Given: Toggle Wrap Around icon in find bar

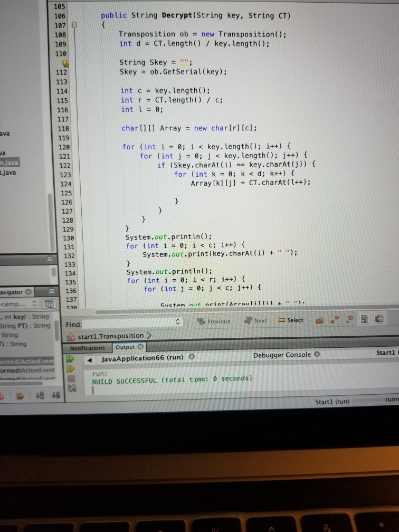Looking at the screenshot, I should click(x=379, y=319).
